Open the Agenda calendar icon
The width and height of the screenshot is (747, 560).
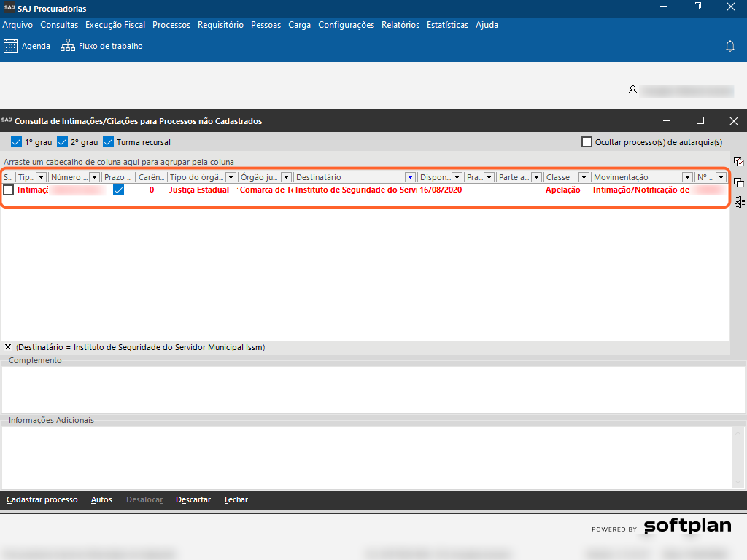click(x=10, y=46)
